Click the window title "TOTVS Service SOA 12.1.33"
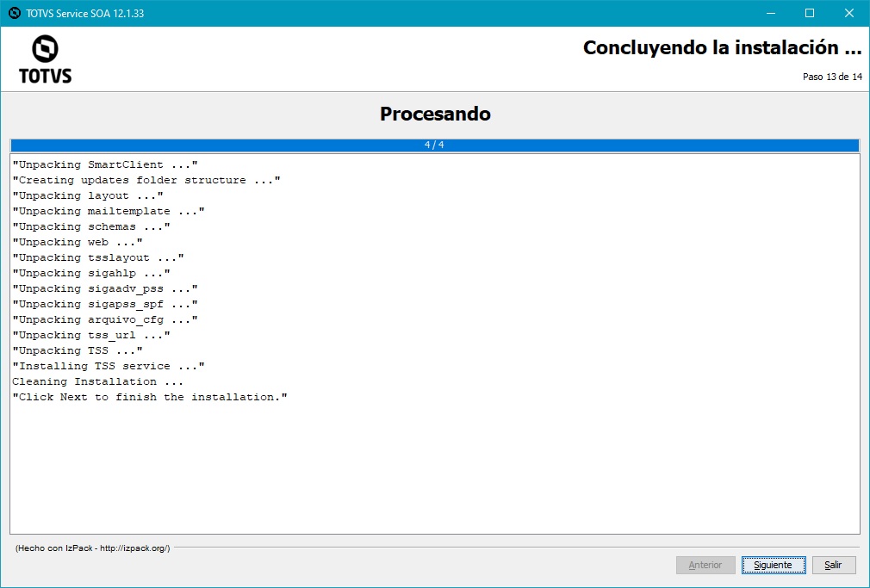 [85, 13]
